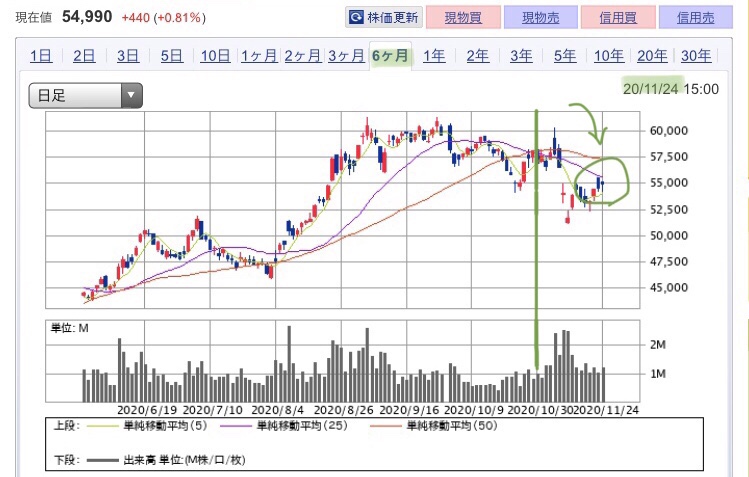Click the 47,500 price axis label
749x477 pixels.
tap(669, 261)
